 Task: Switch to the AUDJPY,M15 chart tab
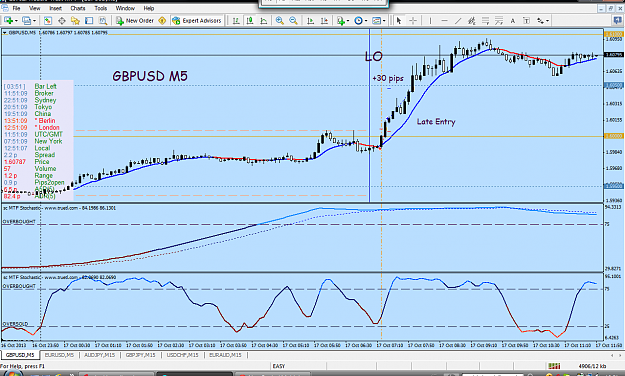pos(100,354)
